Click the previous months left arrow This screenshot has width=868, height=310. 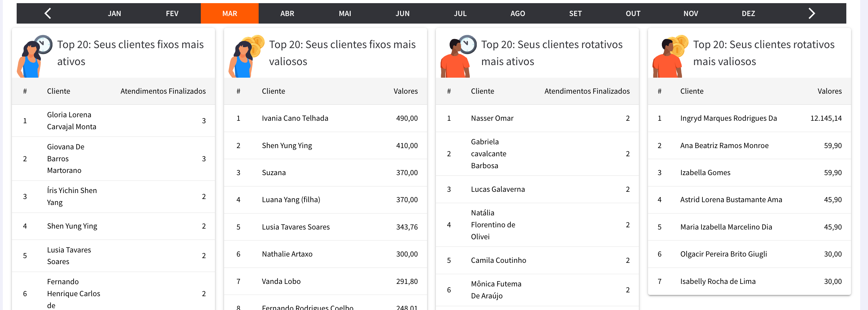[48, 14]
